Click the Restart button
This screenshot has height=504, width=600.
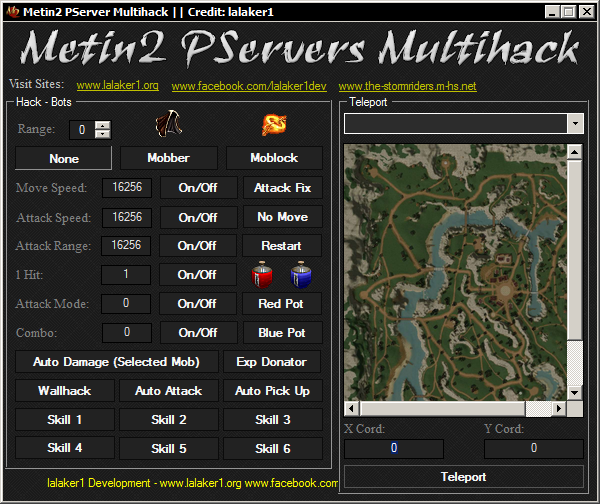coord(282,246)
